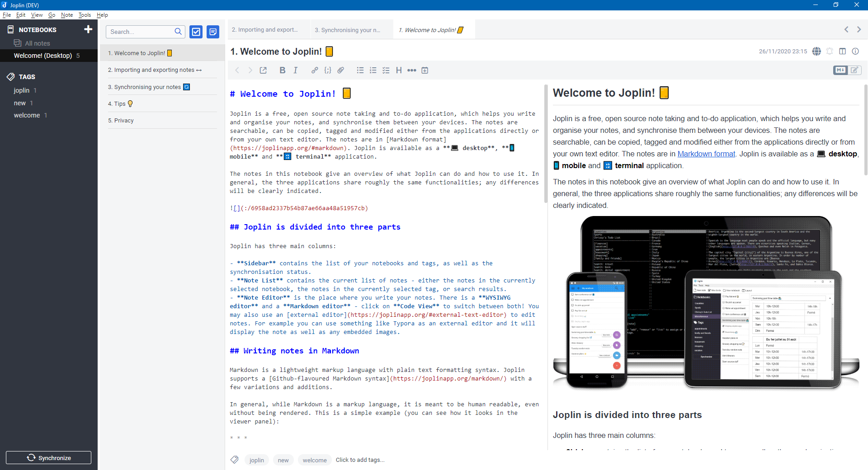Open the View menu
868x470 pixels.
37,15
